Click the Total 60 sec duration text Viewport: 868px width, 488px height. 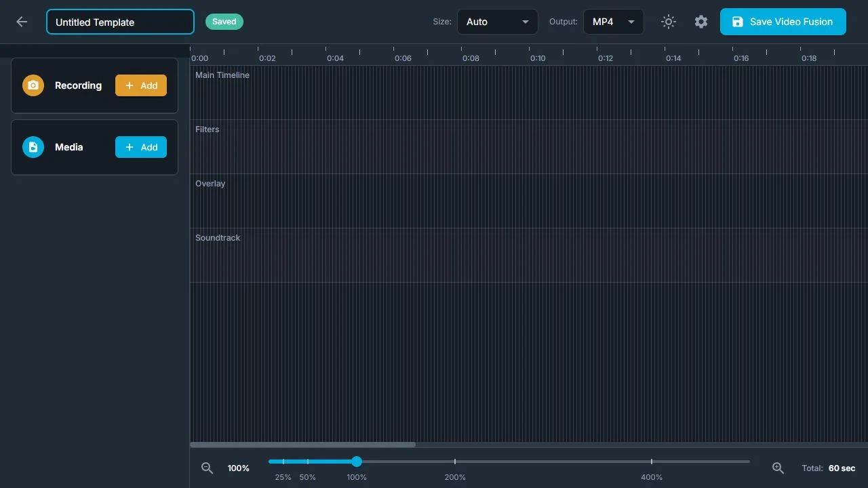click(x=829, y=468)
